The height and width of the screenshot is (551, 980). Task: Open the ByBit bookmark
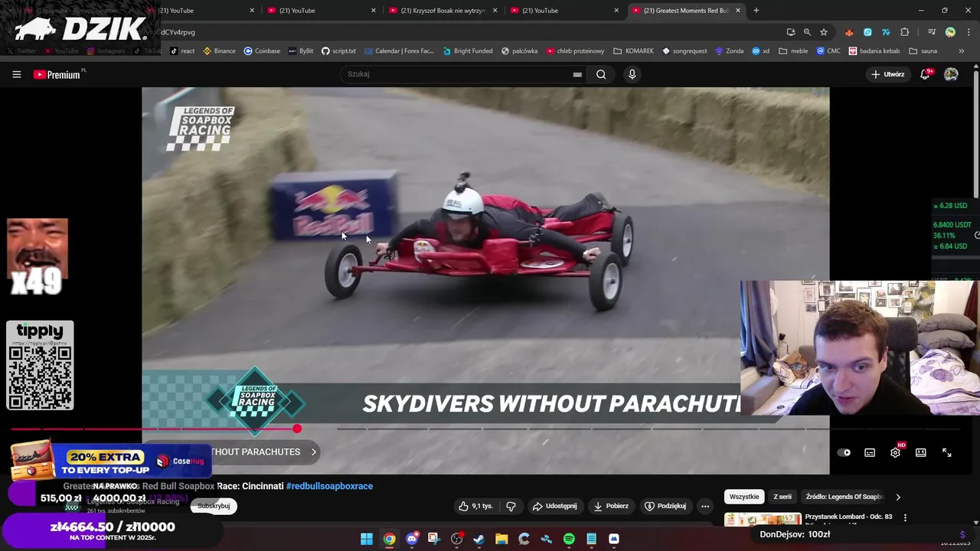tap(301, 51)
